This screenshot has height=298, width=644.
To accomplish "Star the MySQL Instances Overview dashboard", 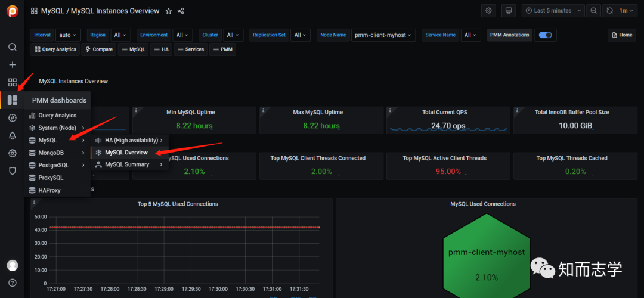I will click(168, 11).
